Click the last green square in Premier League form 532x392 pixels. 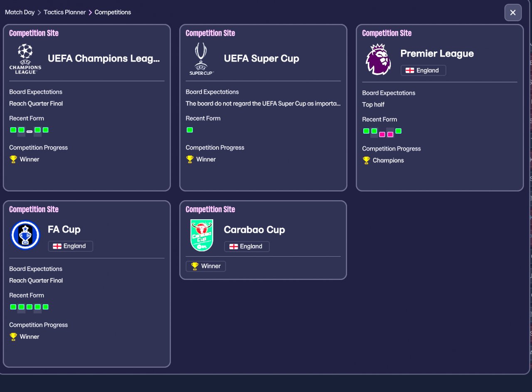pyautogui.click(x=398, y=131)
